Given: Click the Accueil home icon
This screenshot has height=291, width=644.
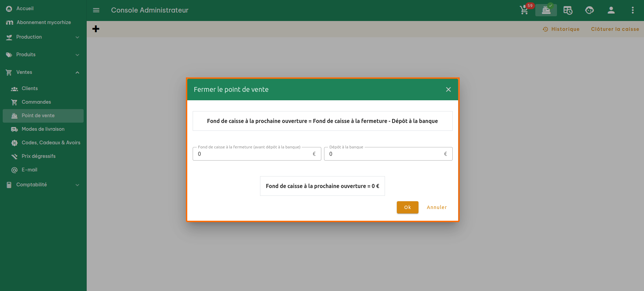Looking at the screenshot, I should (9, 8).
